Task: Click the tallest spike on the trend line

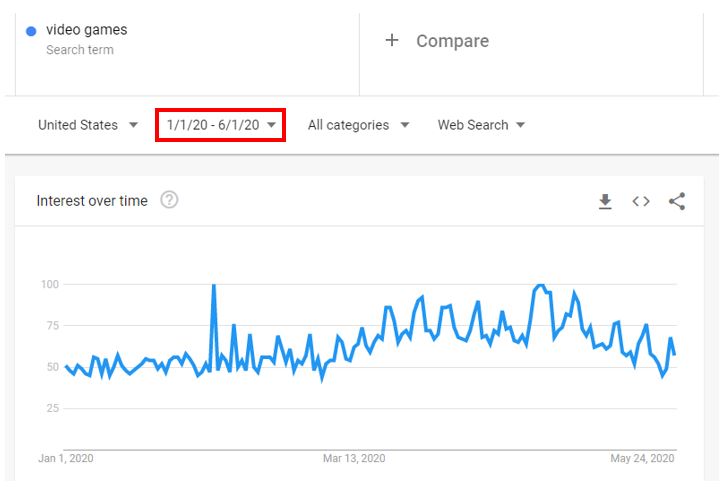Action: pyautogui.click(x=213, y=287)
